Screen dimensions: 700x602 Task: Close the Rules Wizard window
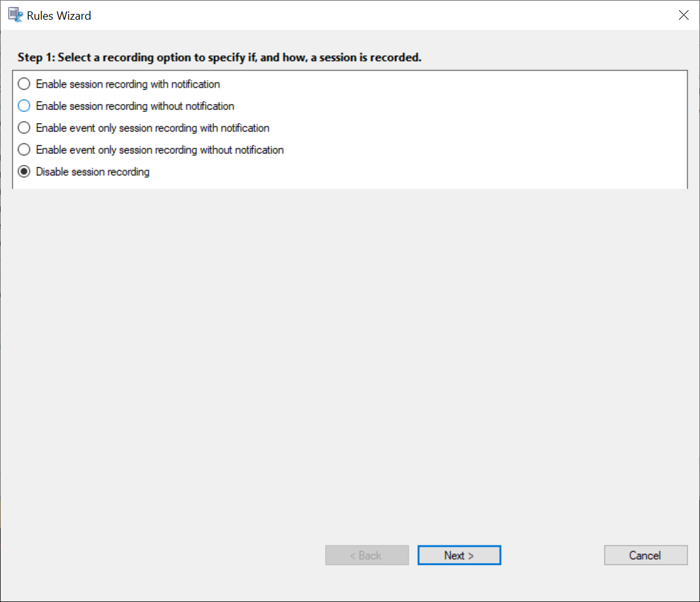(x=683, y=15)
